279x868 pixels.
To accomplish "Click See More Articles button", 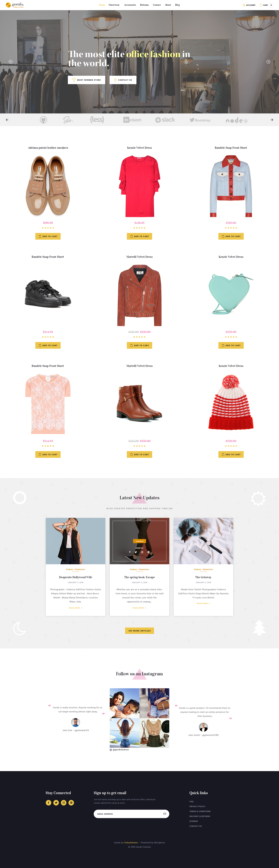I will [139, 630].
